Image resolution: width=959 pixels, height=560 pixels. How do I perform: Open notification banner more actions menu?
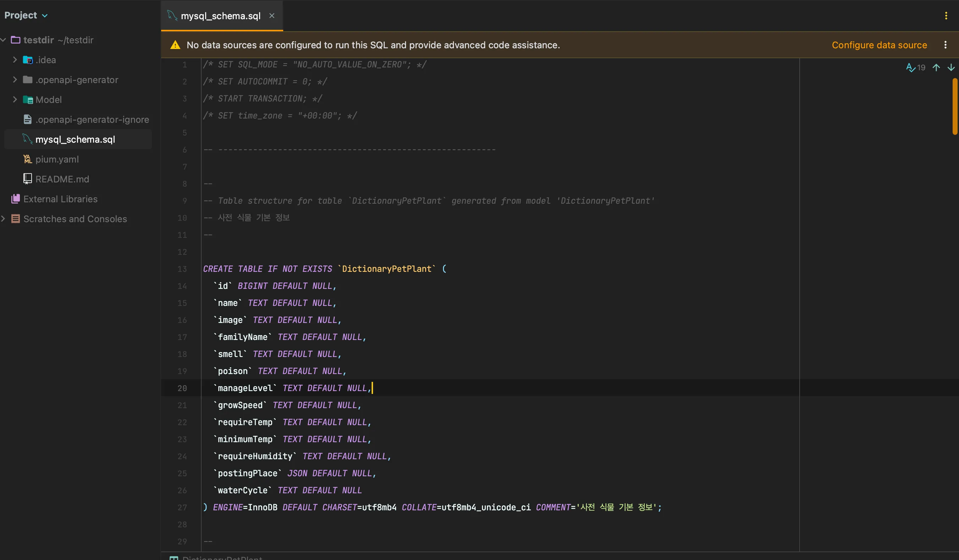click(x=945, y=45)
